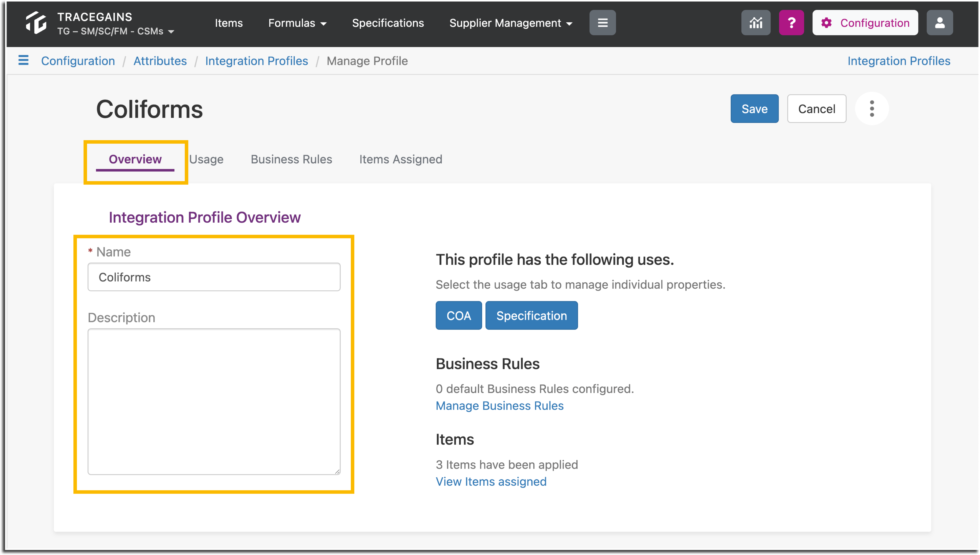This screenshot has height=555, width=980.
Task: Click the Cancel button
Action: coord(816,109)
